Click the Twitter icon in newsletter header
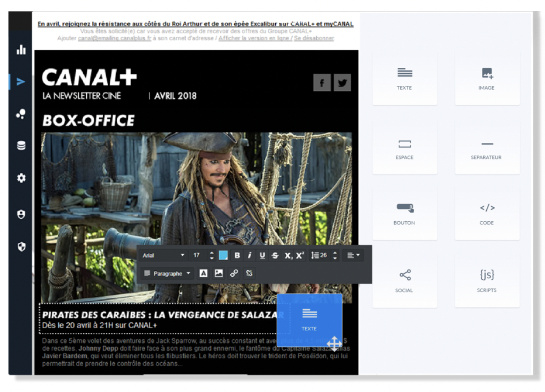Image resolution: width=545 pixels, height=392 pixels. pyautogui.click(x=342, y=83)
